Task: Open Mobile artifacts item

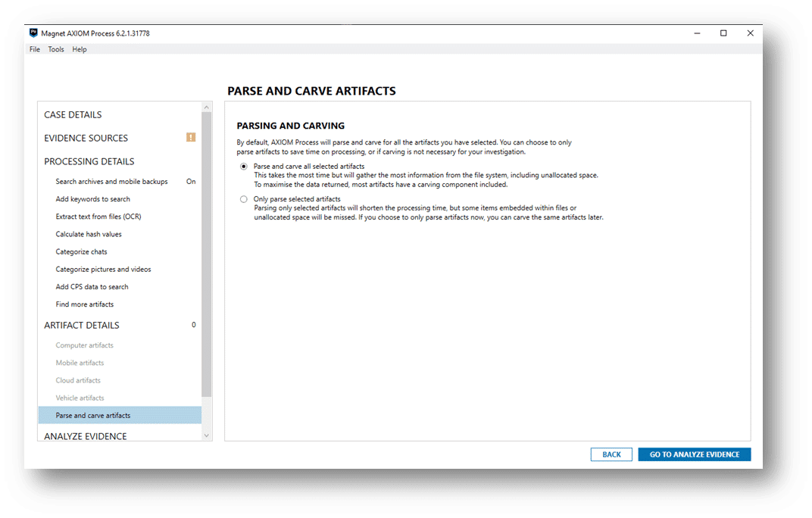Action: (80, 363)
